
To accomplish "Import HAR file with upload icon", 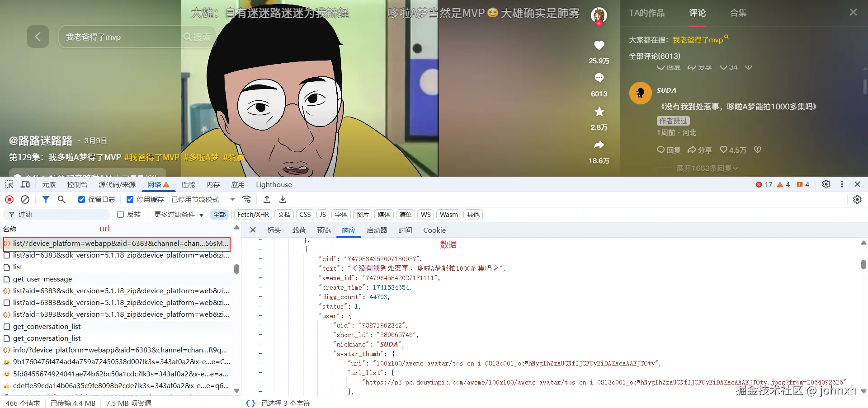I will 267,199.
